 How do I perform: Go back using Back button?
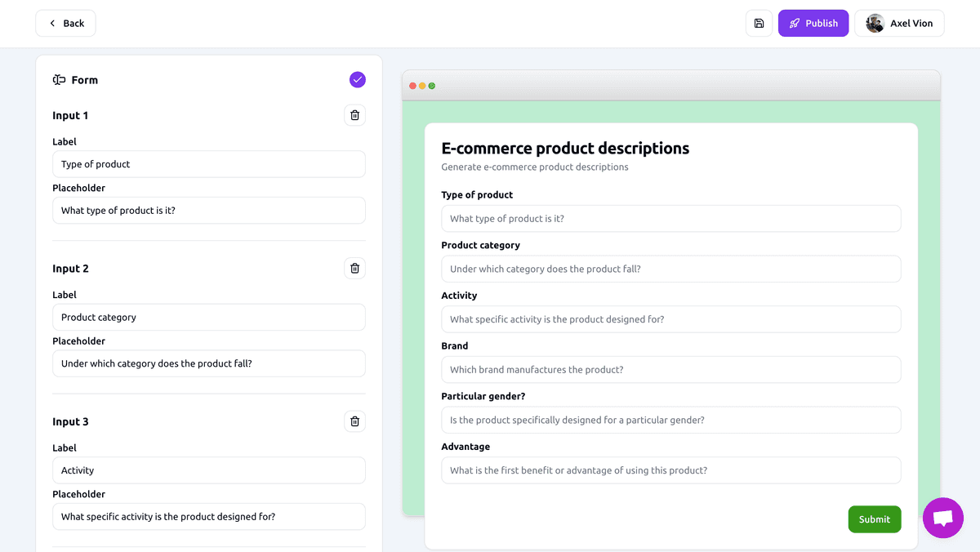point(65,24)
